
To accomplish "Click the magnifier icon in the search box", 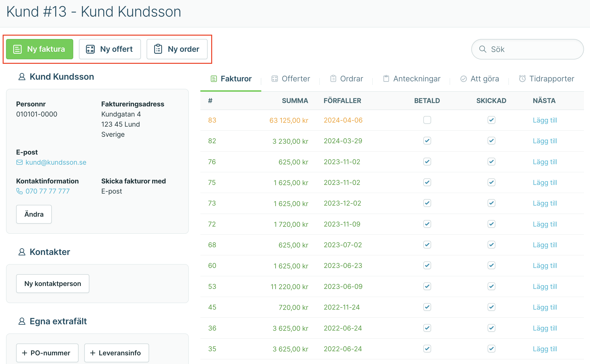I will pos(483,49).
